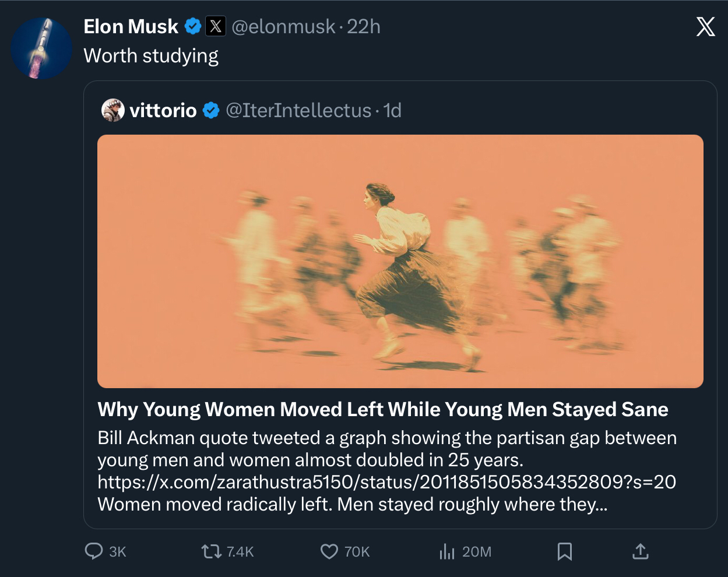
Task: Open the running woman article image
Action: (x=400, y=261)
